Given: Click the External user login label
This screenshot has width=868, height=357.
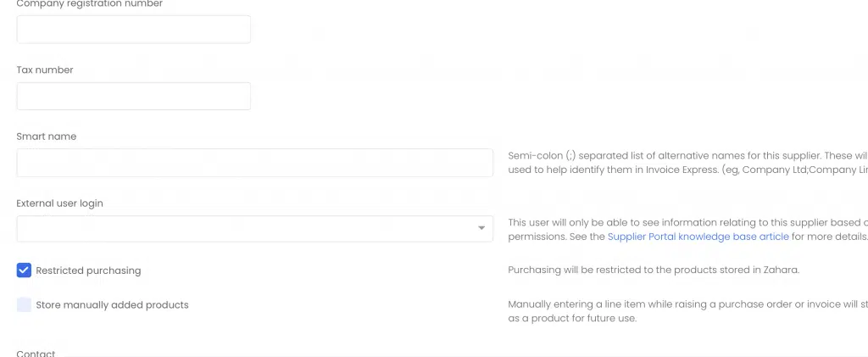Looking at the screenshot, I should [60, 204].
